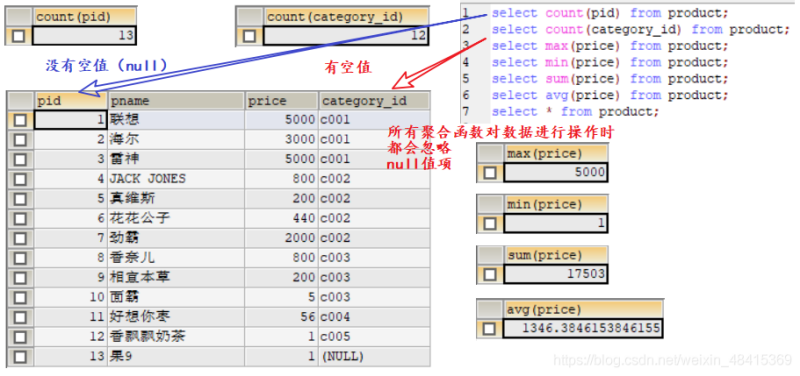800x376 pixels.
Task: Tick the checkbox for the 劲霸 row
Action: tap(20, 239)
